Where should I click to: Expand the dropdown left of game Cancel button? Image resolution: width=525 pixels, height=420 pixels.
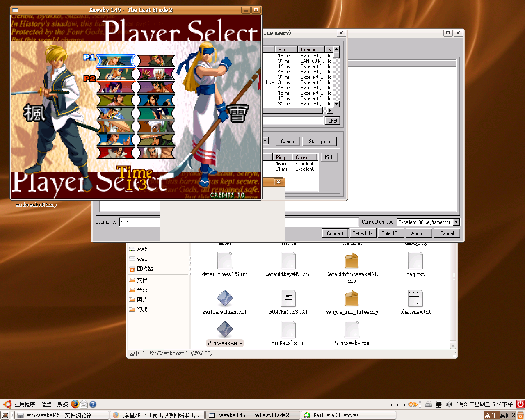click(x=265, y=141)
